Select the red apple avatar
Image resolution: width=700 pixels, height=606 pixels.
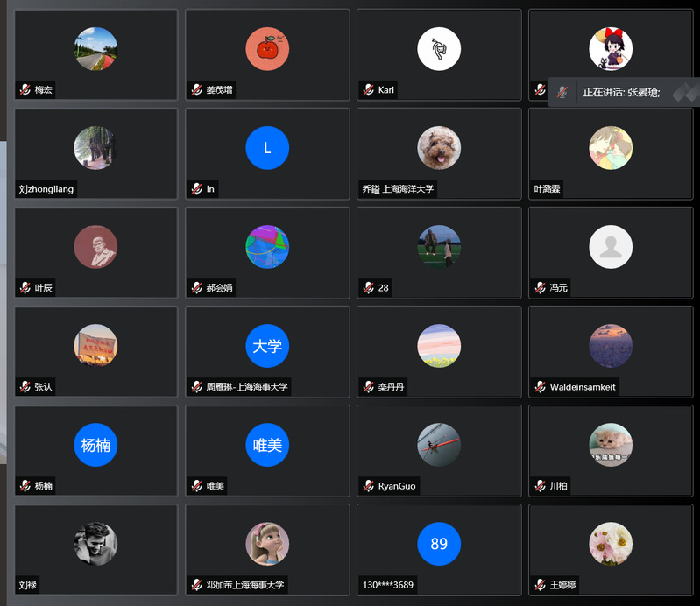[267, 49]
